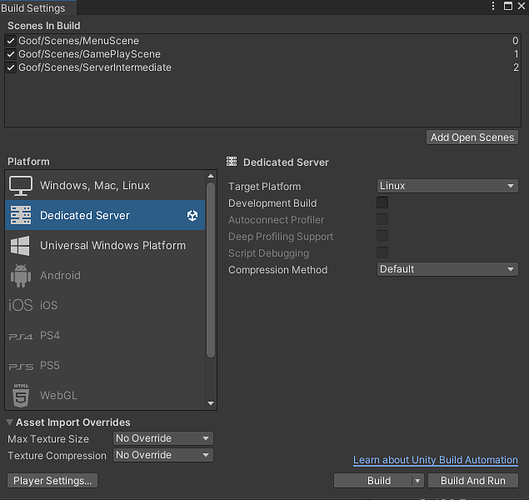The image size is (529, 500).
Task: Click the Add Open Scenes button
Action: (x=472, y=137)
